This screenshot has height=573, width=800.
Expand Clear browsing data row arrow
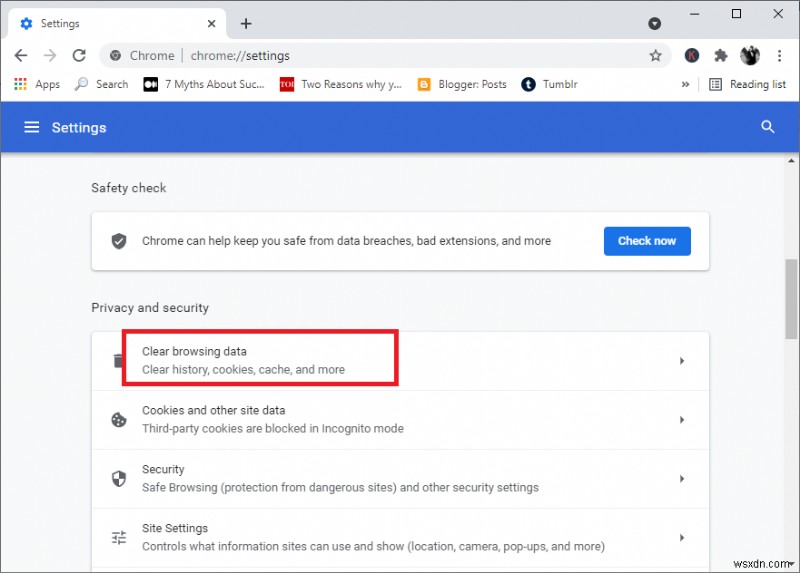click(x=682, y=361)
